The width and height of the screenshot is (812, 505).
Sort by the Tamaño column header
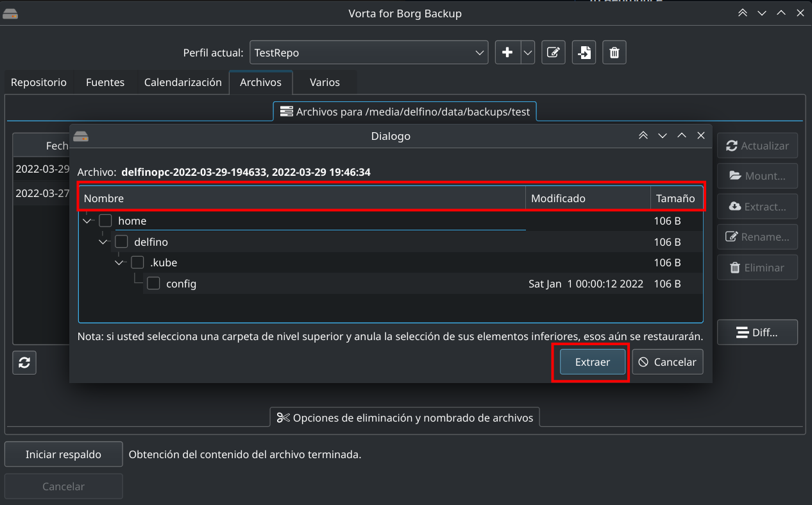677,198
